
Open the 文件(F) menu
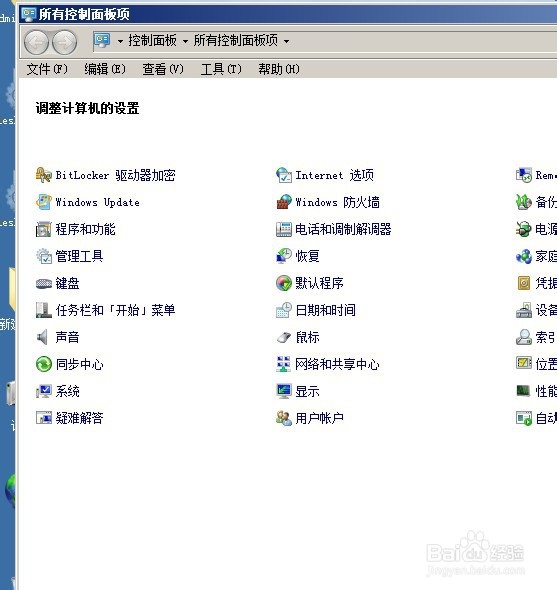point(47,69)
